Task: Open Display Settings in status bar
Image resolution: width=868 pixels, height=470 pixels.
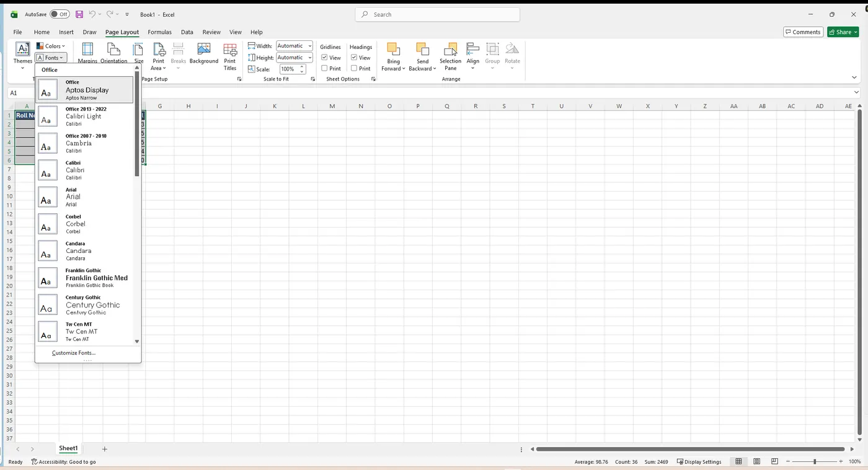Action: pos(699,461)
